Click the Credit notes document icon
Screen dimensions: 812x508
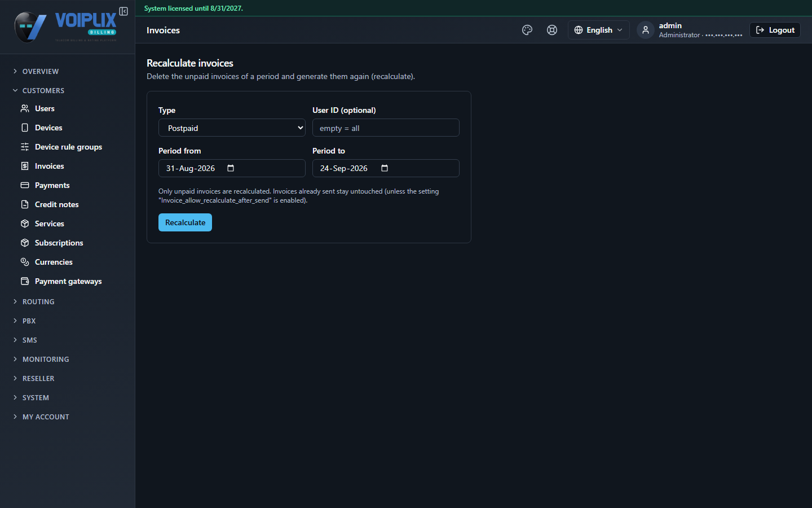[x=25, y=204]
